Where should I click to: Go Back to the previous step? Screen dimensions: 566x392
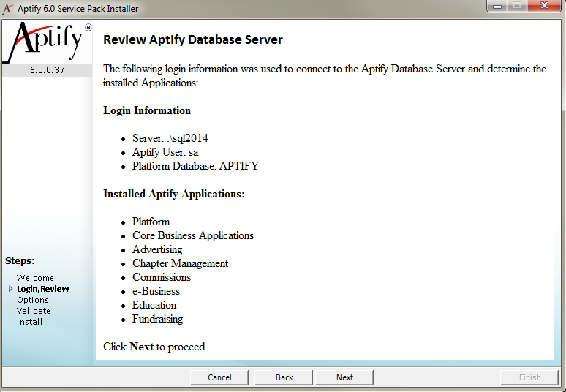(284, 377)
